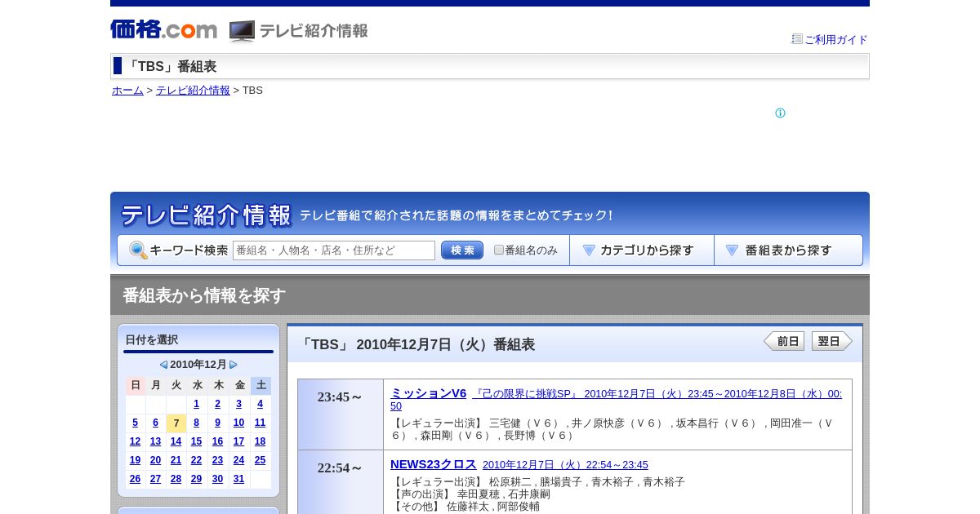Click the TV icon beside テレビ紹介情報

242,31
